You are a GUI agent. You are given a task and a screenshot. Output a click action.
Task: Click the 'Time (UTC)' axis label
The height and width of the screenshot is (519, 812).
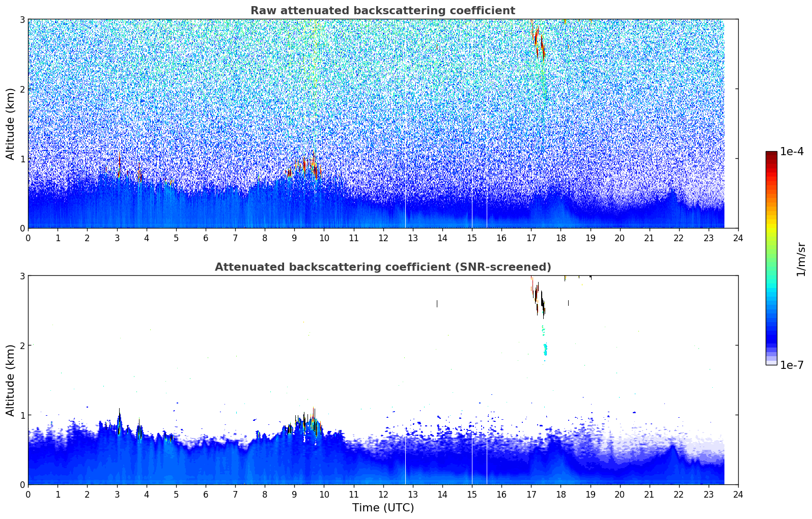click(x=383, y=507)
